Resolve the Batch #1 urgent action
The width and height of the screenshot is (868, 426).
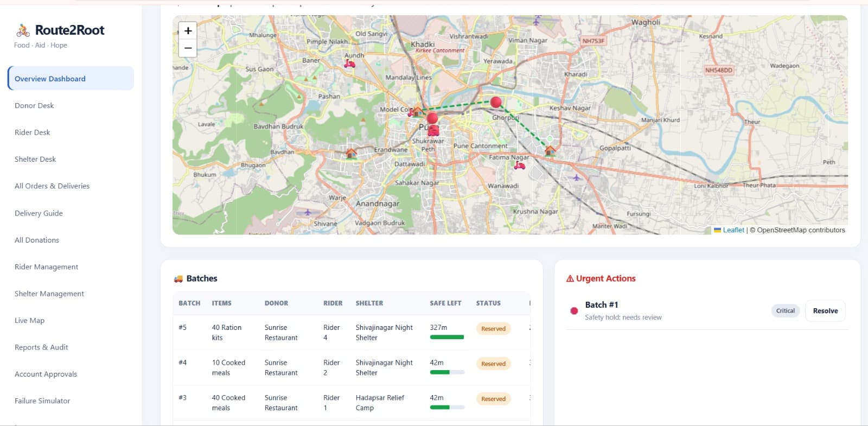[825, 311]
